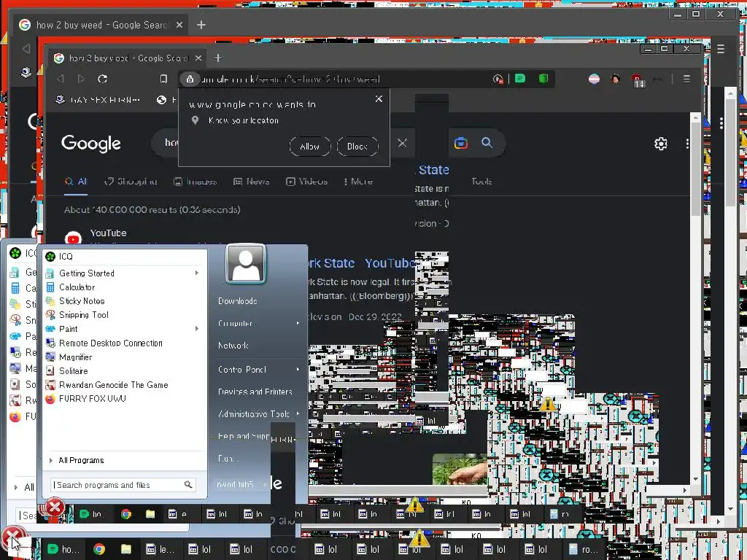Allow location access for Google
The image size is (747, 560).
(x=309, y=146)
